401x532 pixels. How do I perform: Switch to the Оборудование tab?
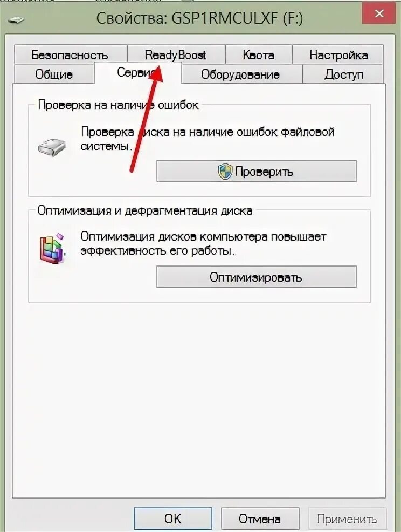click(240, 74)
